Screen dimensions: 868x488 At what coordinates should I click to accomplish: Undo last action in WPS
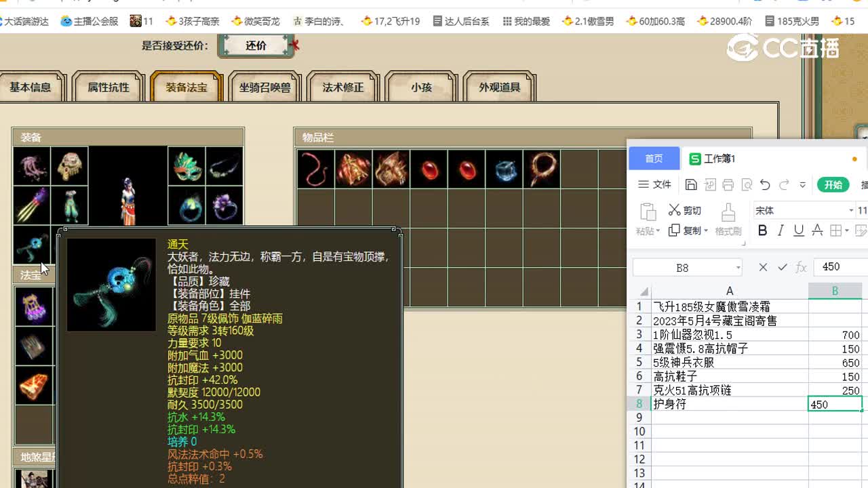tap(765, 185)
